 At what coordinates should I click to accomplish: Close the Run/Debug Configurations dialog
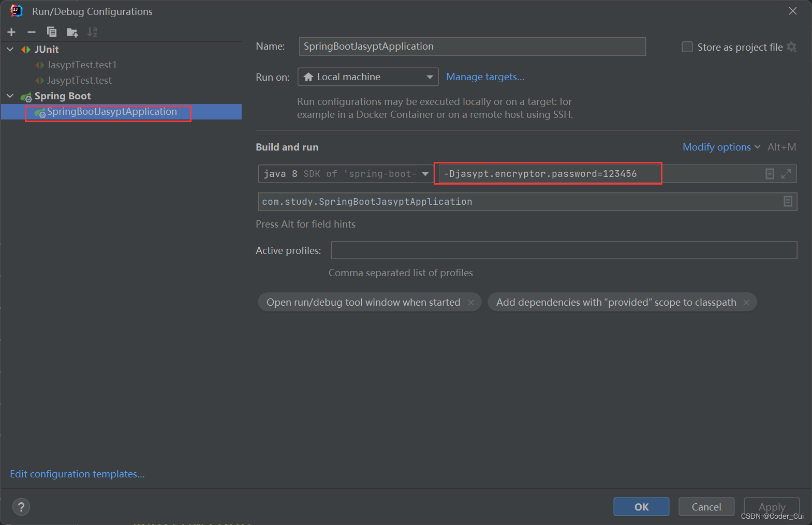793,11
